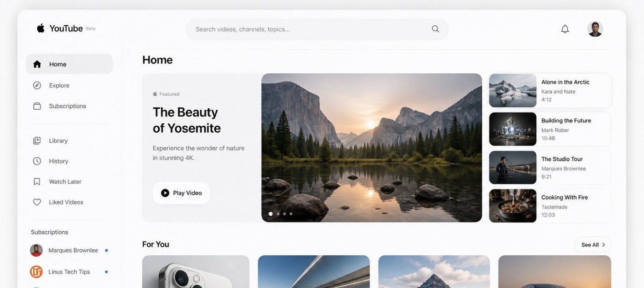The image size is (644, 288).
Task: Open Alone in the Arctic thumbnail
Action: (512, 91)
